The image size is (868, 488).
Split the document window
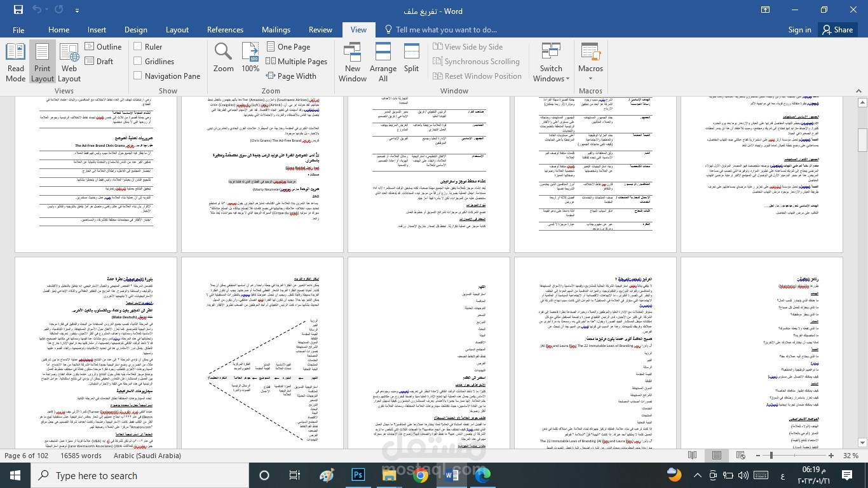coord(412,58)
